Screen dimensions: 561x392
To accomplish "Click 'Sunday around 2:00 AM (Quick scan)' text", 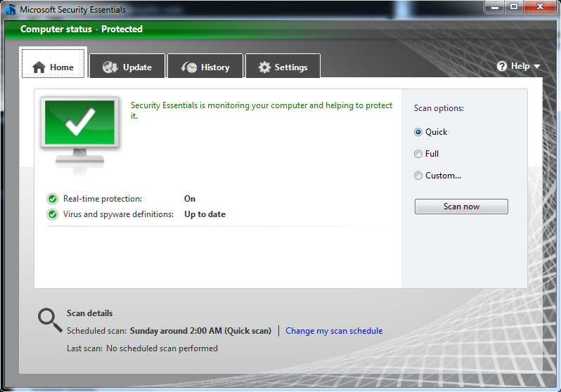I will pyautogui.click(x=201, y=331).
